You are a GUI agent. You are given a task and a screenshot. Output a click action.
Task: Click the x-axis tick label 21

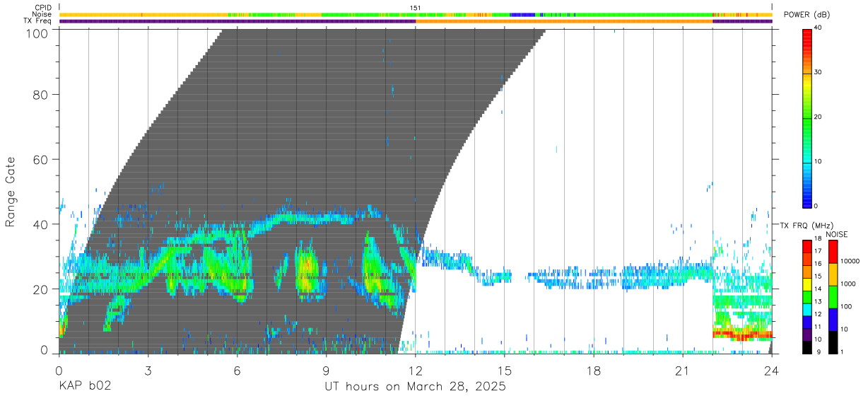(x=682, y=370)
